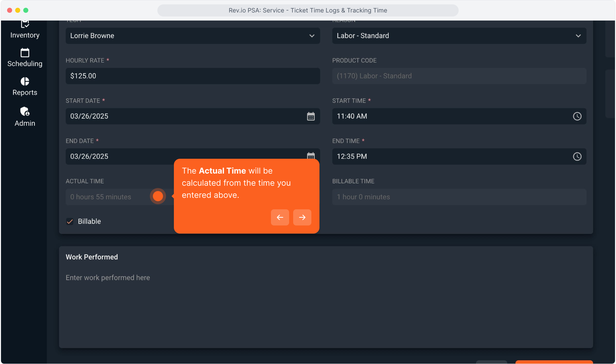The width and height of the screenshot is (616, 364).
Task: Click the Scheduling calendar icon in sidebar
Action: tap(25, 53)
